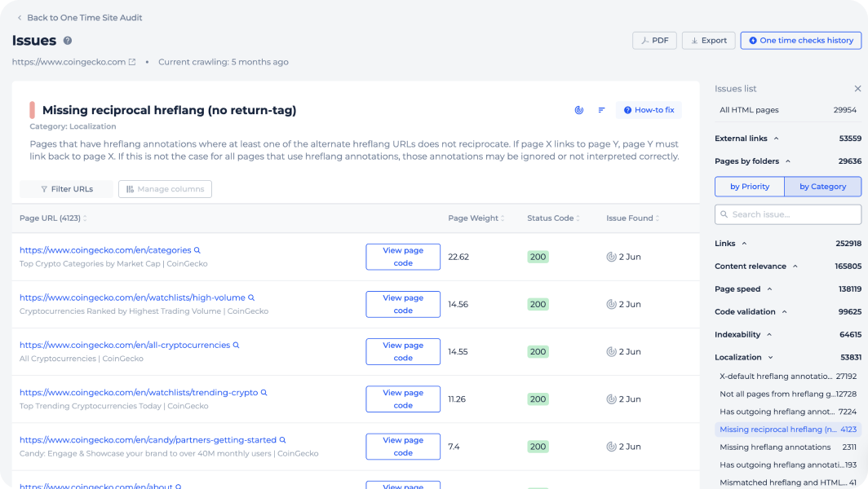868x489 pixels.
Task: Click the sort lines icon beside How-to fix
Action: 601,110
